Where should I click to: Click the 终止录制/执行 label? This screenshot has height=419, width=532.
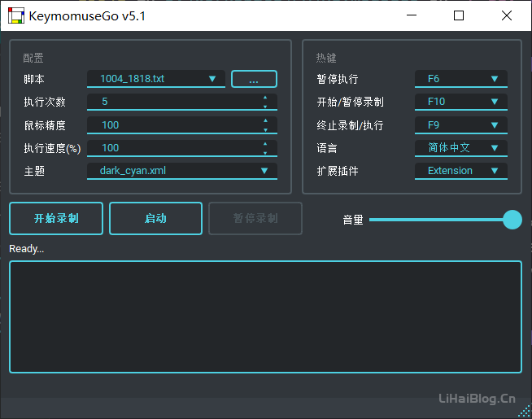pos(350,125)
